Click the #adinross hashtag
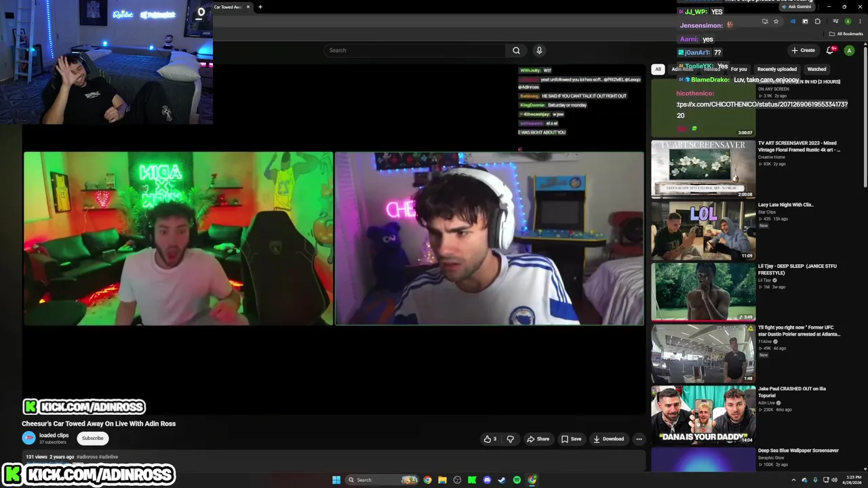Viewport: 868px width, 488px height. pyautogui.click(x=87, y=457)
